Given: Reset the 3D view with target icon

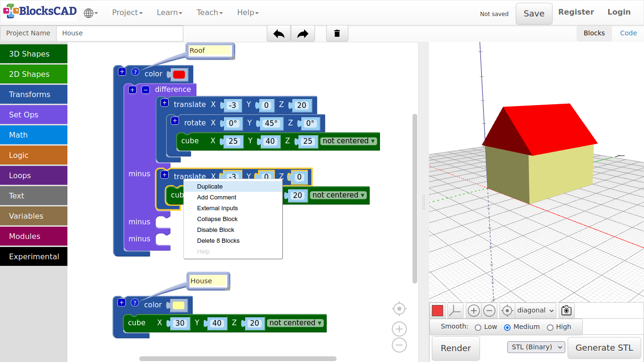Looking at the screenshot, I should [507, 311].
